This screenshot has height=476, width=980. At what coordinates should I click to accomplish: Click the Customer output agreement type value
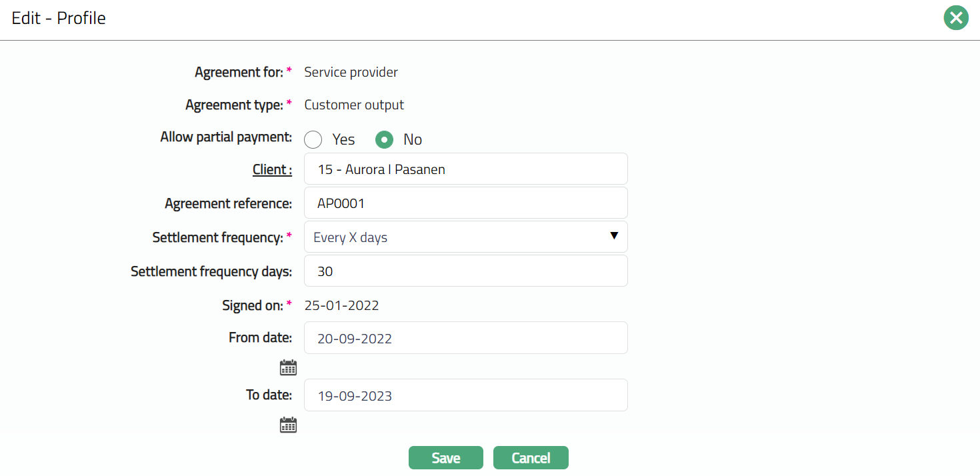pyautogui.click(x=354, y=105)
